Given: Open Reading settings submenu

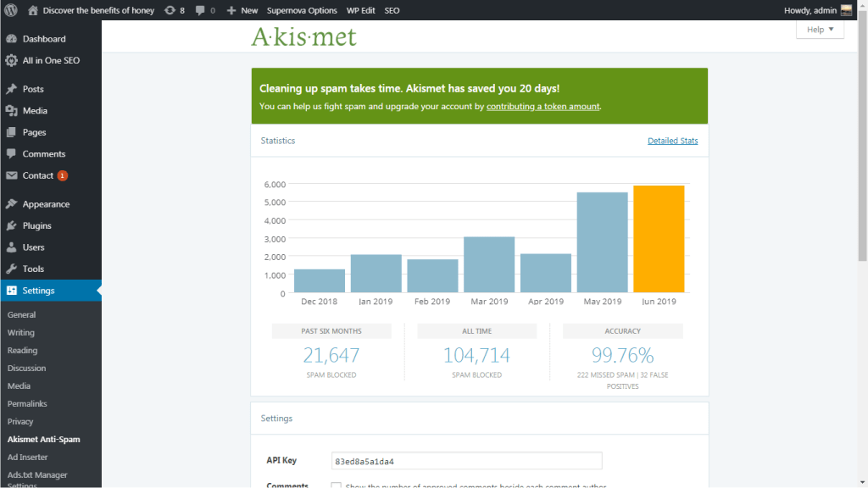Looking at the screenshot, I should 22,350.
